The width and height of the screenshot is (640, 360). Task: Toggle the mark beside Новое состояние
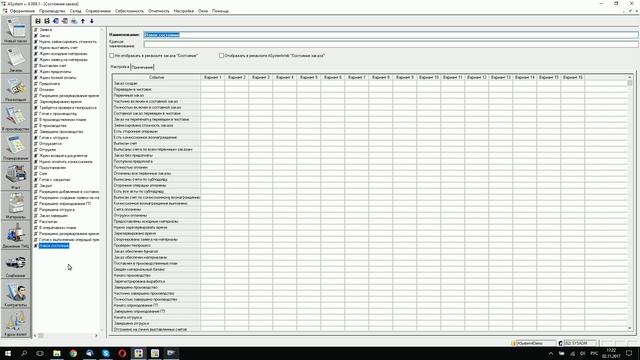pos(36,246)
